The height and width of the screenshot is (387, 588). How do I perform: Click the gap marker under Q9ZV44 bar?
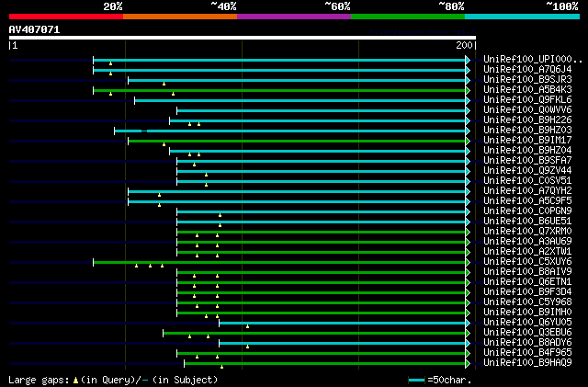coord(206,175)
